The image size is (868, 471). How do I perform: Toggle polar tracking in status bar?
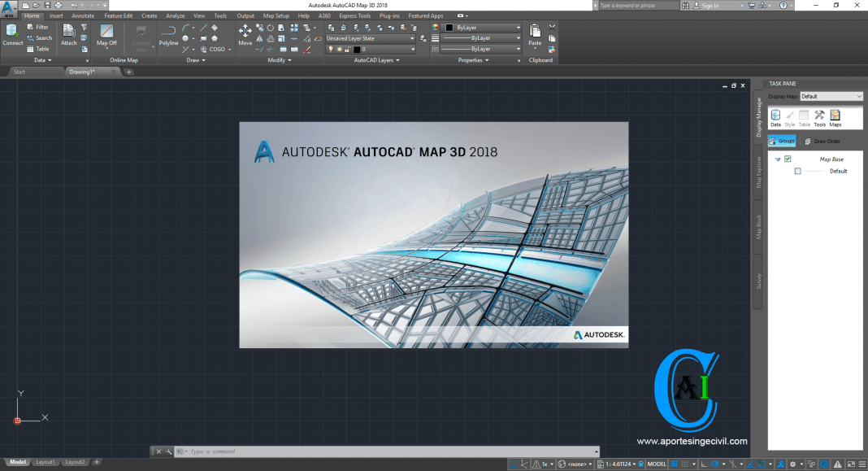714,464
